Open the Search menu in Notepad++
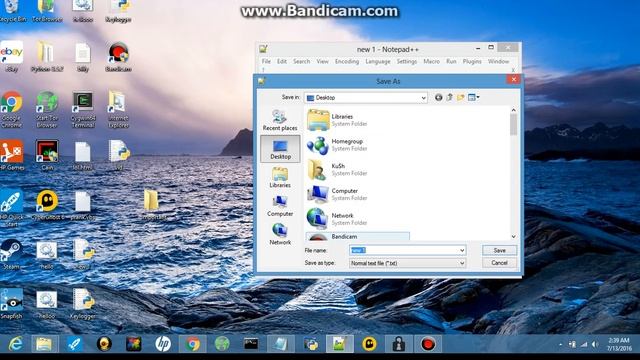 [x=301, y=61]
